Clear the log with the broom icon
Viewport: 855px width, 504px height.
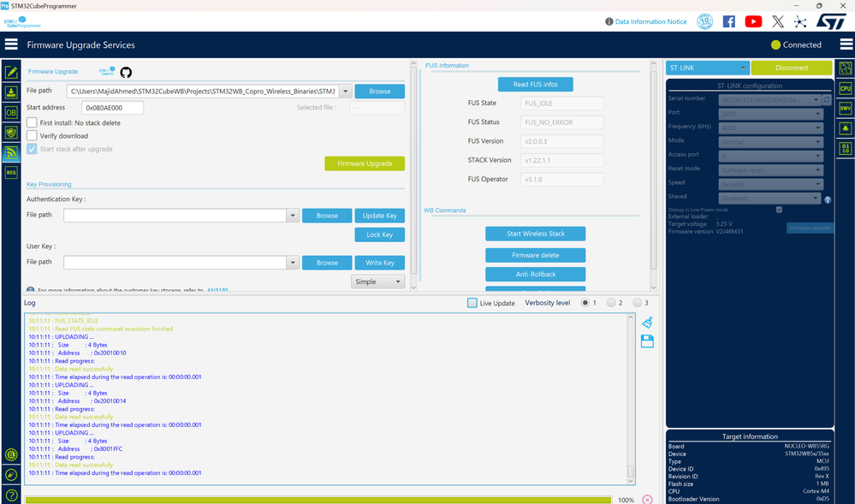click(x=647, y=323)
